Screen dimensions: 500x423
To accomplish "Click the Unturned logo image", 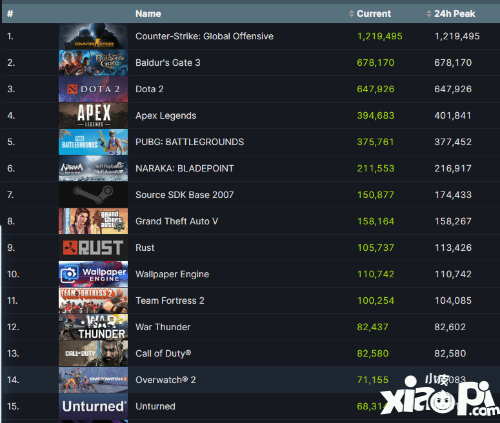I will tap(93, 406).
